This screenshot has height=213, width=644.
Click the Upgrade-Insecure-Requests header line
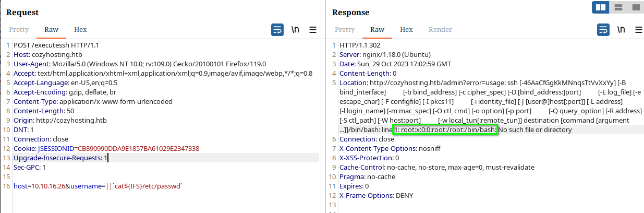60,158
